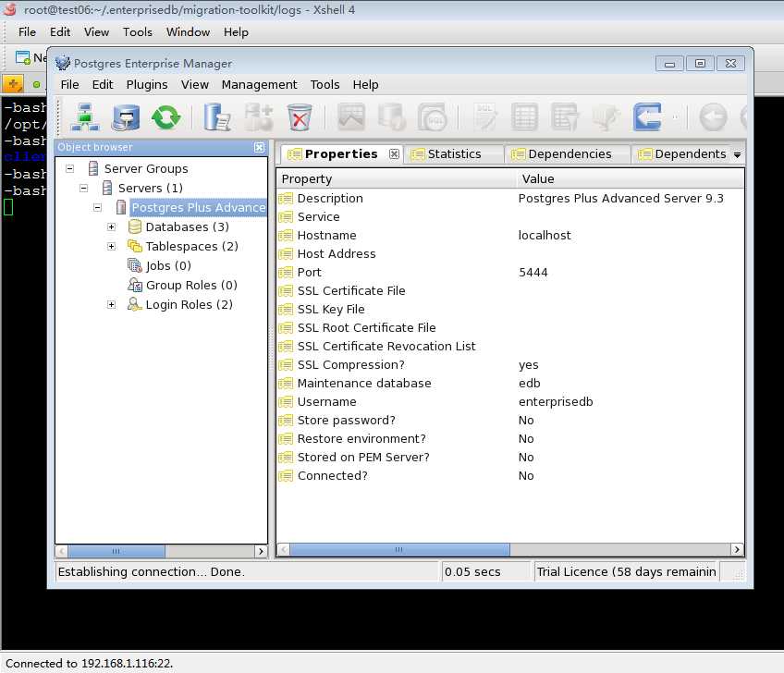784x673 pixels.
Task: Open Xshell Tools menu
Action: coord(138,32)
